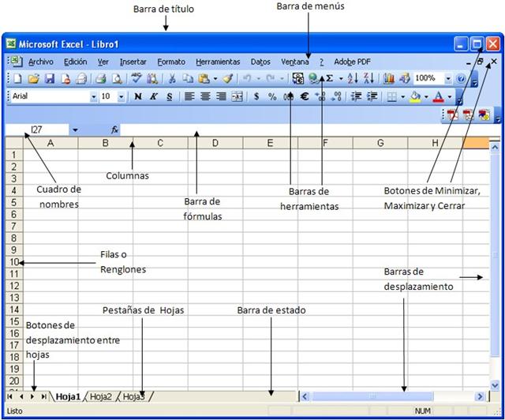
Task: Click the Print icon
Action: [x=101, y=78]
